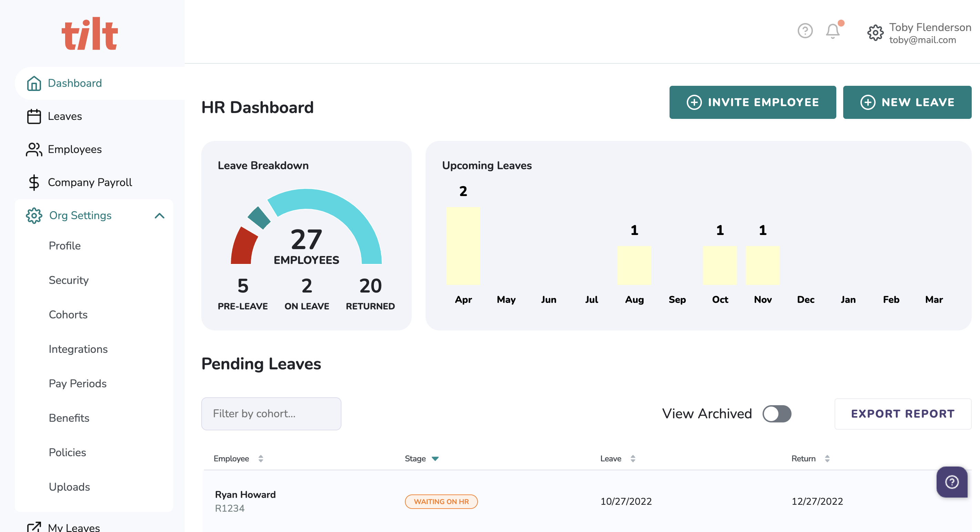Click the settings gear next to Toby Flenderson
980x532 pixels.
coord(875,33)
